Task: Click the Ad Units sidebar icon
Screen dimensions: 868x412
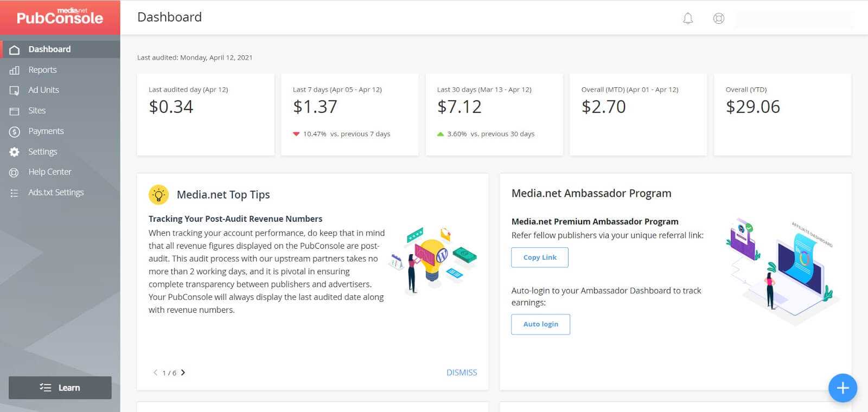Action: coord(15,91)
